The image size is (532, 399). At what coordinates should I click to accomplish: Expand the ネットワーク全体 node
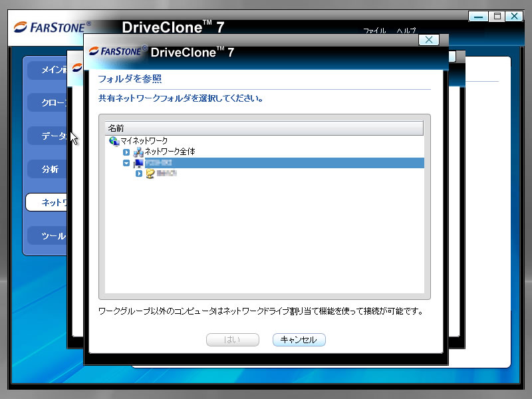[x=126, y=152]
